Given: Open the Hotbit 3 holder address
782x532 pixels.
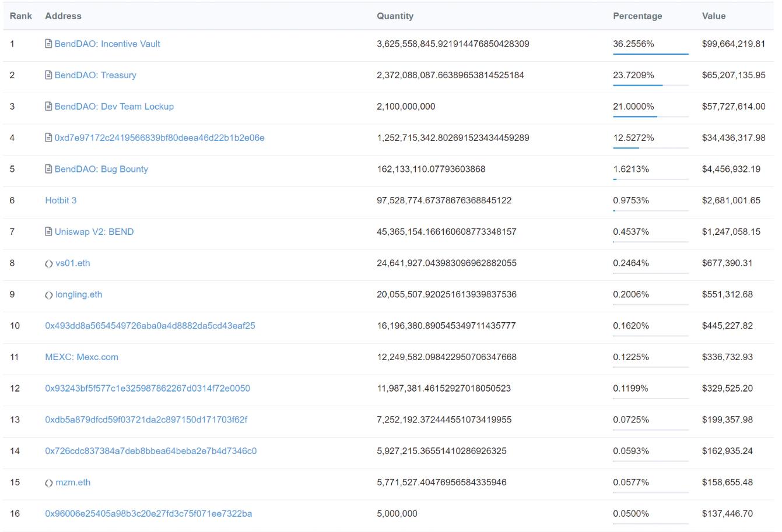Looking at the screenshot, I should pos(61,200).
